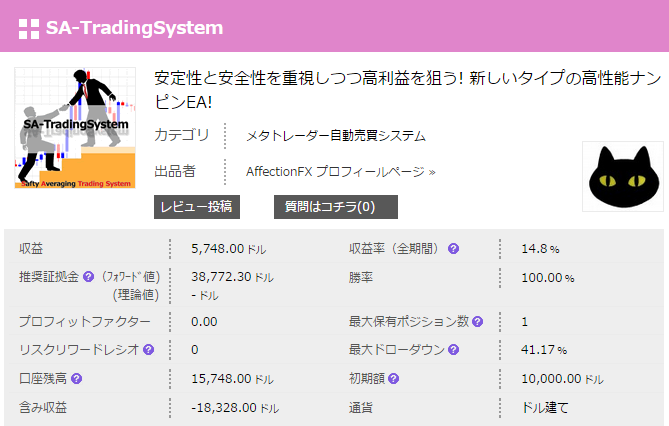Open the help icon beside 収益率（全期間）
The image size is (669, 426).
tap(453, 248)
